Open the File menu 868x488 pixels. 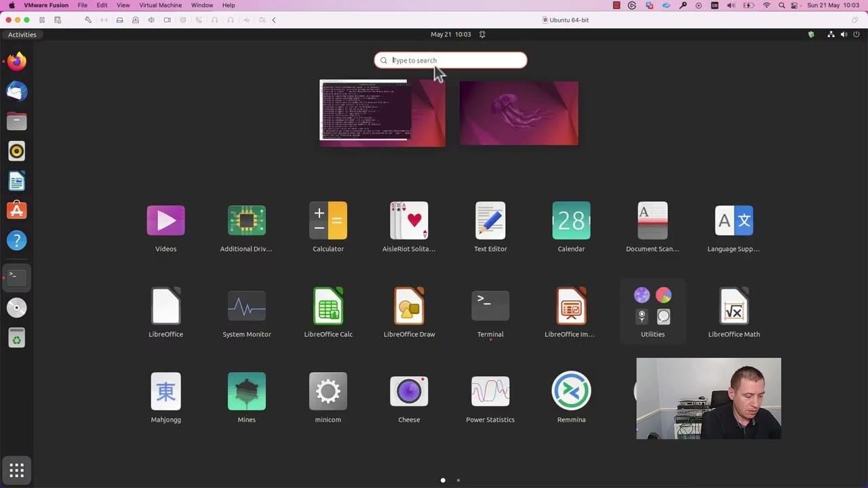pos(82,5)
